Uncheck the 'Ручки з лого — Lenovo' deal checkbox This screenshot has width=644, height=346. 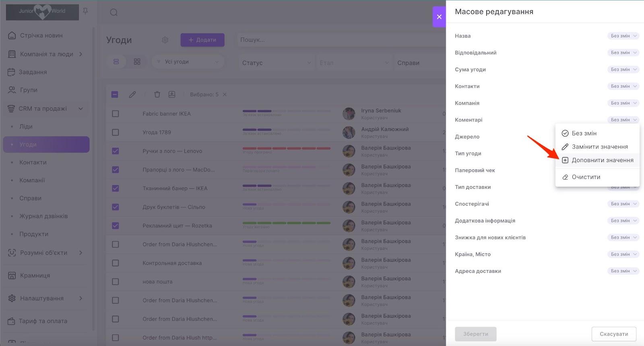[116, 151]
